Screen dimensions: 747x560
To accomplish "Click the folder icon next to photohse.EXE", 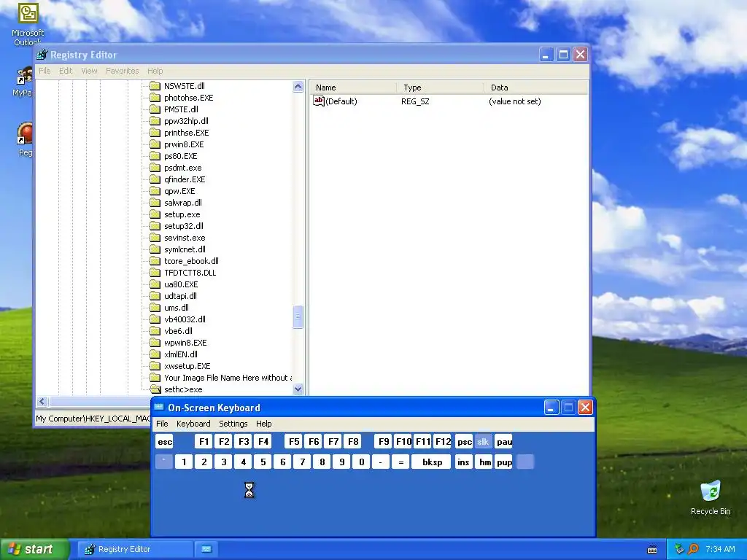I will point(155,98).
